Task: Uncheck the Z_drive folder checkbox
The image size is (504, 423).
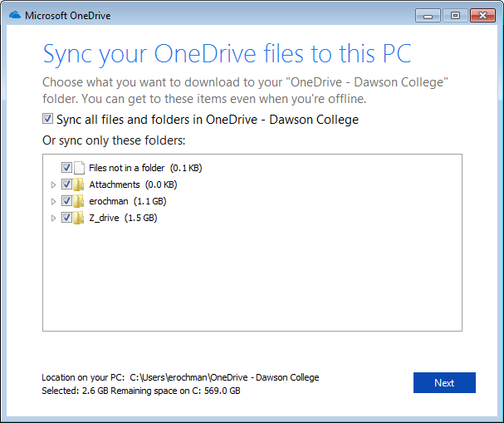Action: [66, 218]
